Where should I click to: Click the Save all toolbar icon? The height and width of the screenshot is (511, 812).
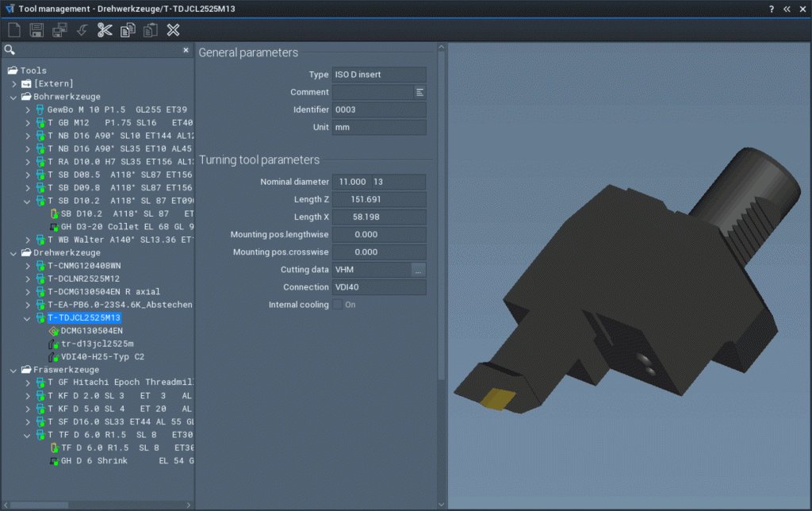click(x=59, y=30)
